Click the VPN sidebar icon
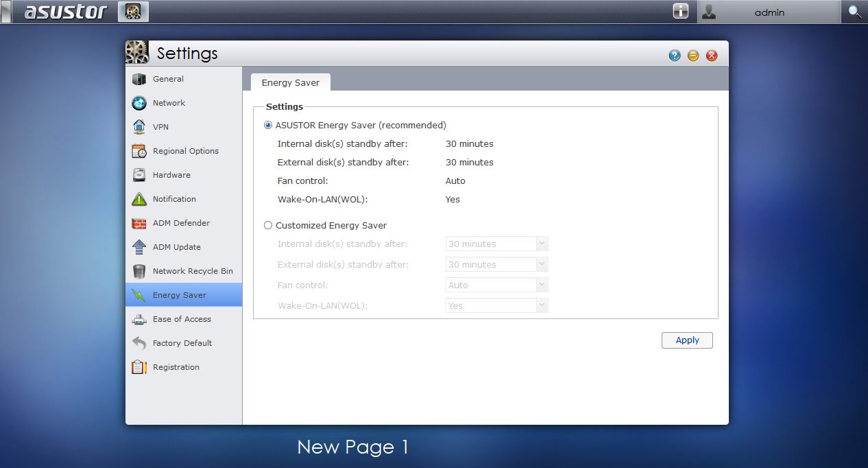 tap(139, 127)
